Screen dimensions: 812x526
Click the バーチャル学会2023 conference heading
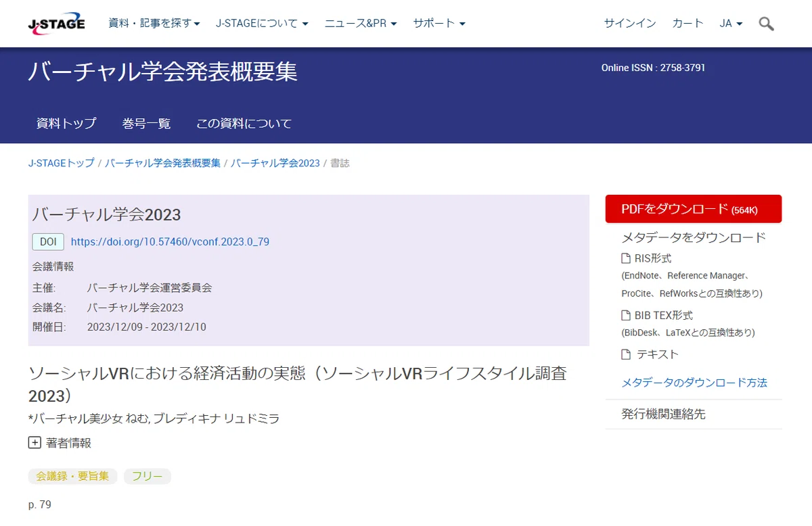[107, 215]
